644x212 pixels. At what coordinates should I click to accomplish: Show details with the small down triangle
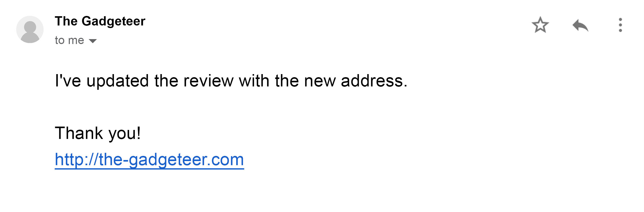tap(92, 41)
